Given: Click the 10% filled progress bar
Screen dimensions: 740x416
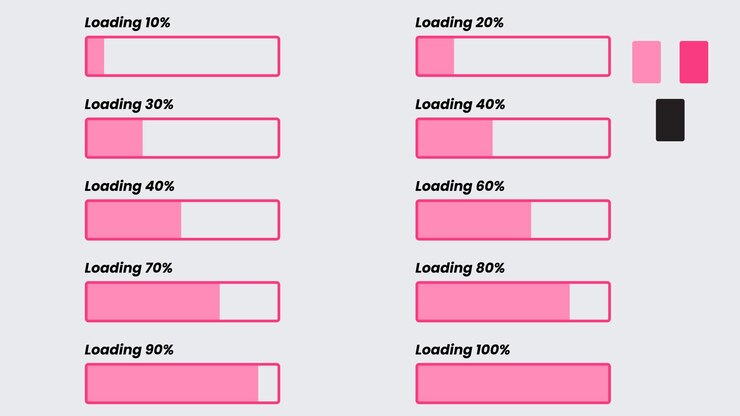Looking at the screenshot, I should click(x=183, y=56).
